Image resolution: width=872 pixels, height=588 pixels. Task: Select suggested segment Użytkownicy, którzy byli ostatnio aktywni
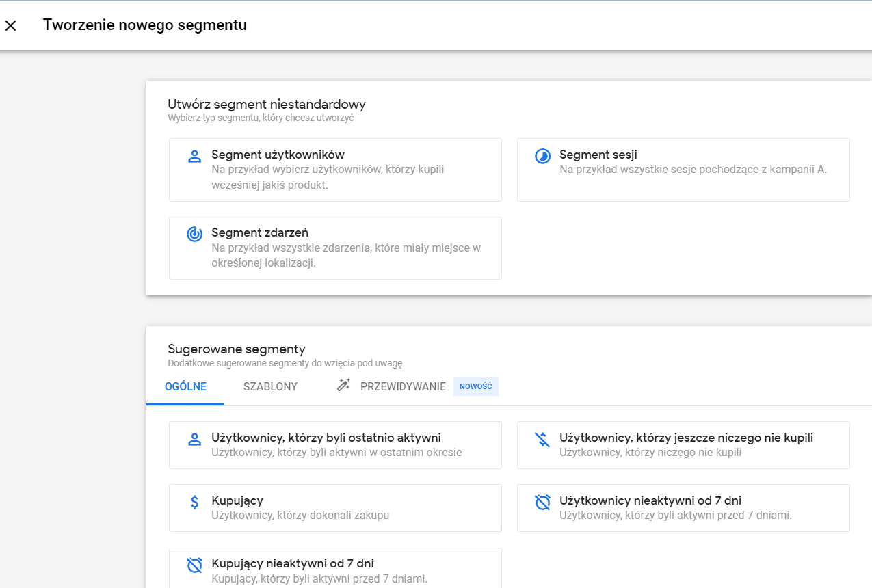(x=335, y=445)
